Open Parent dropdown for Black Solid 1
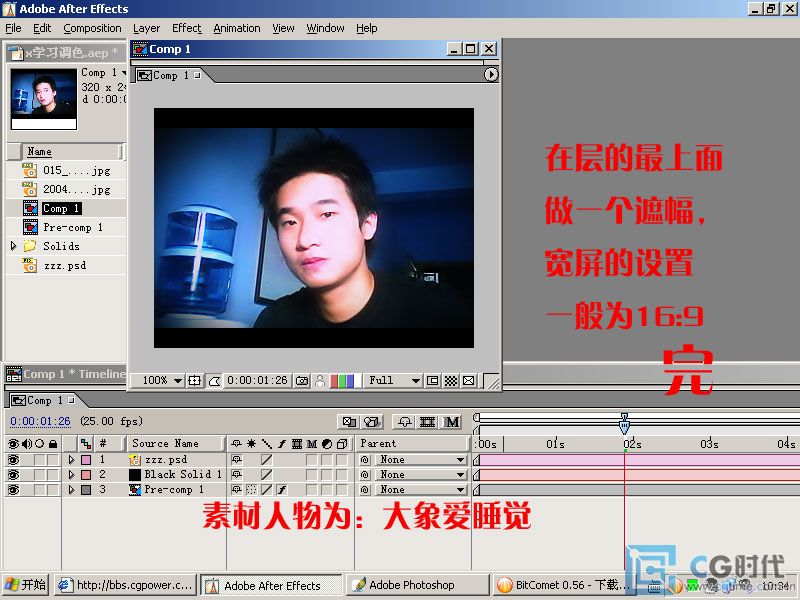The width and height of the screenshot is (800, 600). pos(420,474)
